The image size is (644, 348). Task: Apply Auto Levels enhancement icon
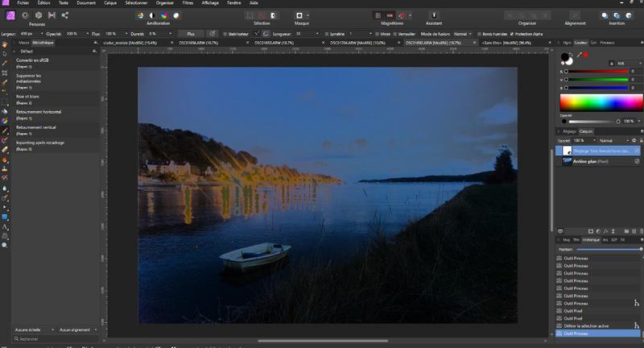tap(140, 15)
